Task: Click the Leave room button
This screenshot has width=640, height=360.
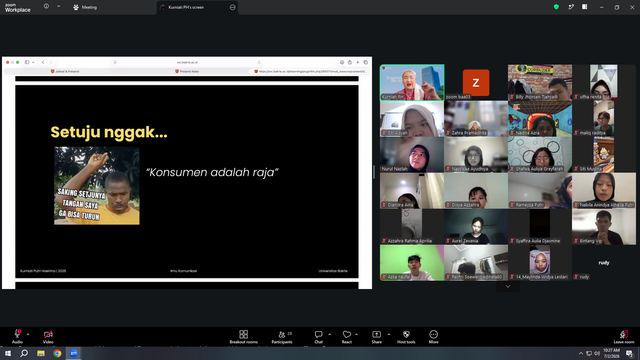Action: click(624, 337)
